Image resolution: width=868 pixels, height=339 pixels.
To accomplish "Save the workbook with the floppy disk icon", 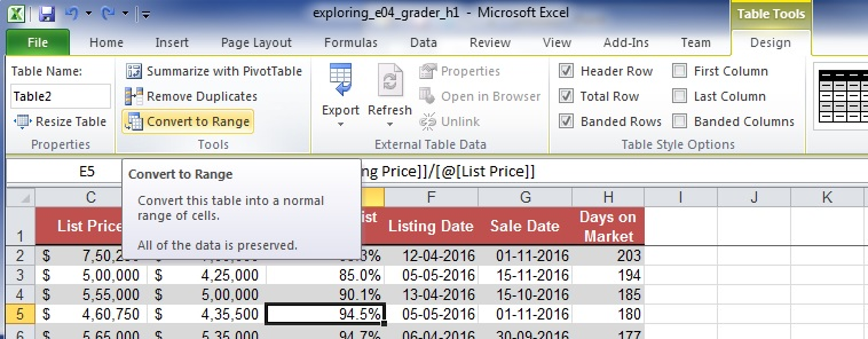I will 47,14.
